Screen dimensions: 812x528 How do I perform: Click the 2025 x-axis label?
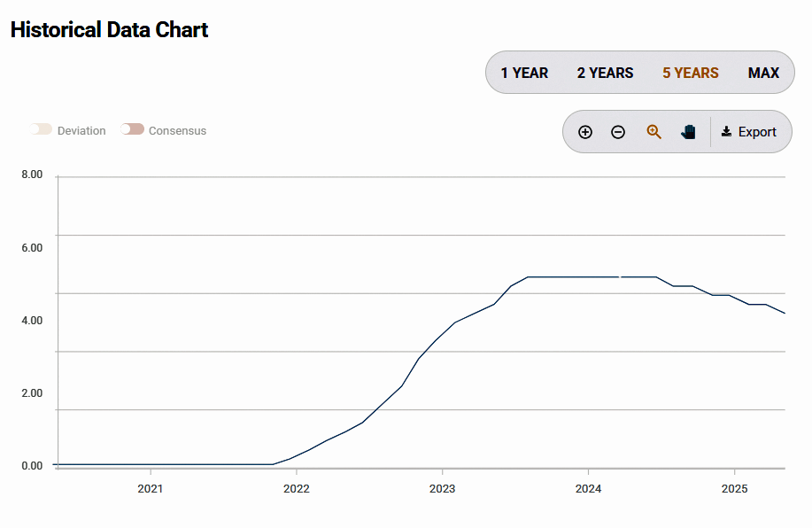734,489
